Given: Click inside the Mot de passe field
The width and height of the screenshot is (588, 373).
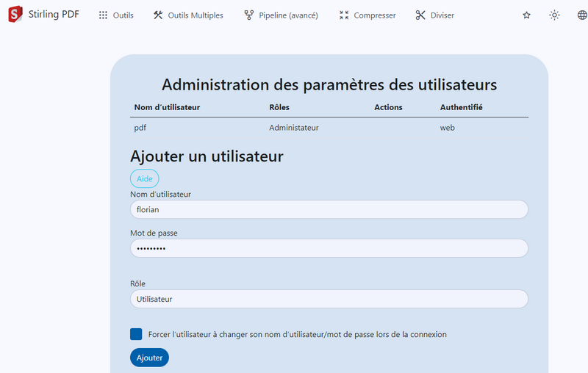Looking at the screenshot, I should pyautogui.click(x=329, y=248).
